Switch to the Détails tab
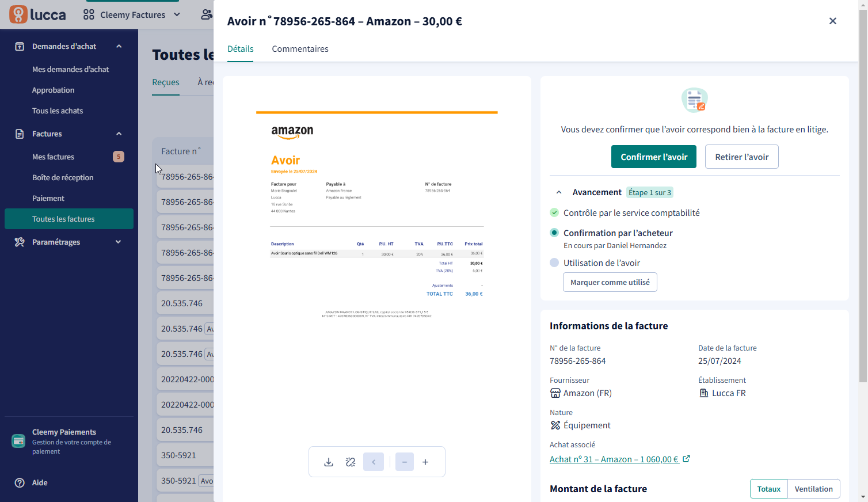868x502 pixels. click(241, 49)
